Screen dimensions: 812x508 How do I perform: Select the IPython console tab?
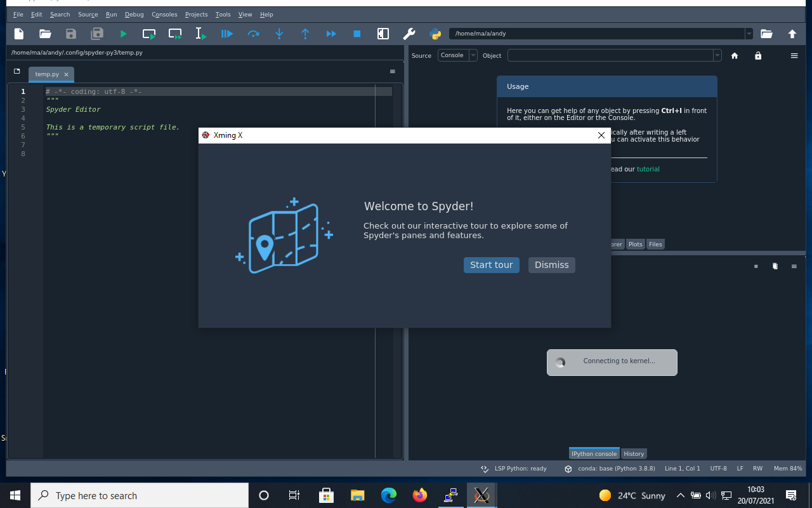[594, 453]
